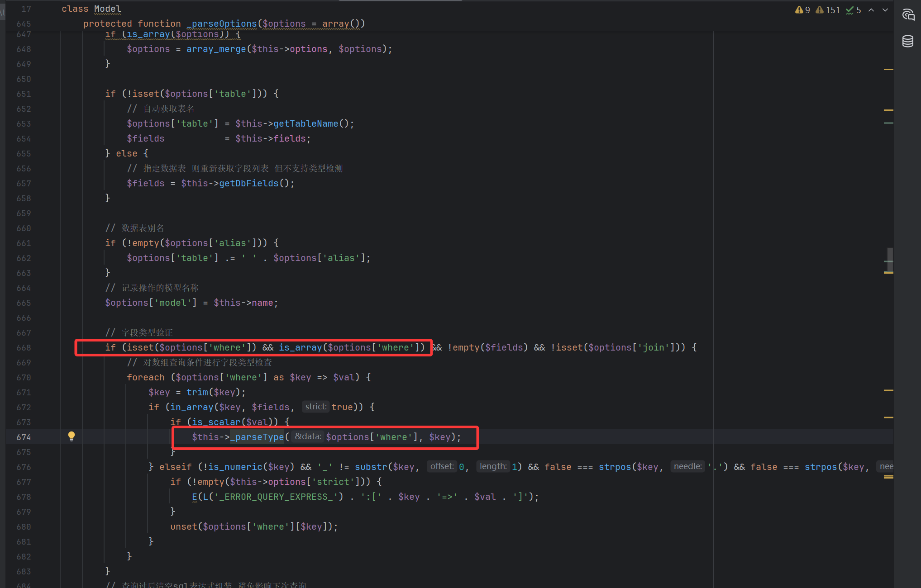Click the 'strict:' inlay parameter hint

coord(315,407)
